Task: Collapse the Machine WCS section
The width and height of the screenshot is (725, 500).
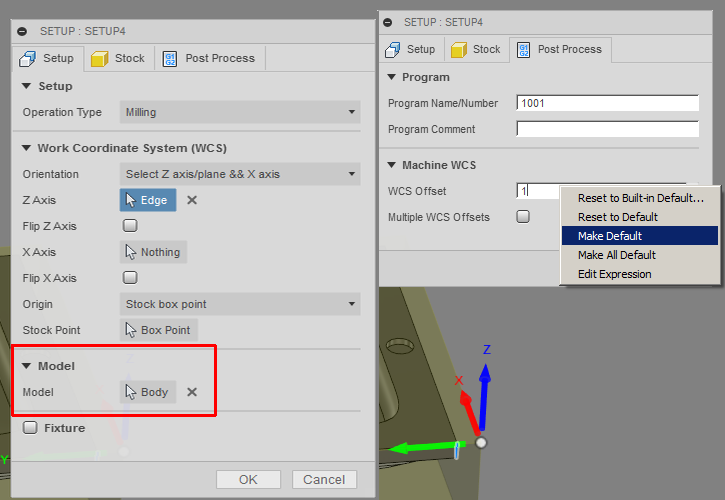Action: [392, 165]
